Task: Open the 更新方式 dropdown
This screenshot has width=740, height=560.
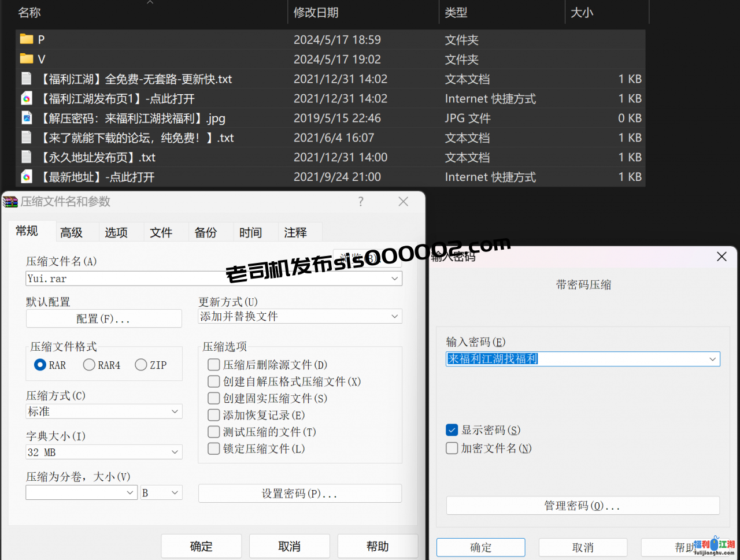Action: 395,316
